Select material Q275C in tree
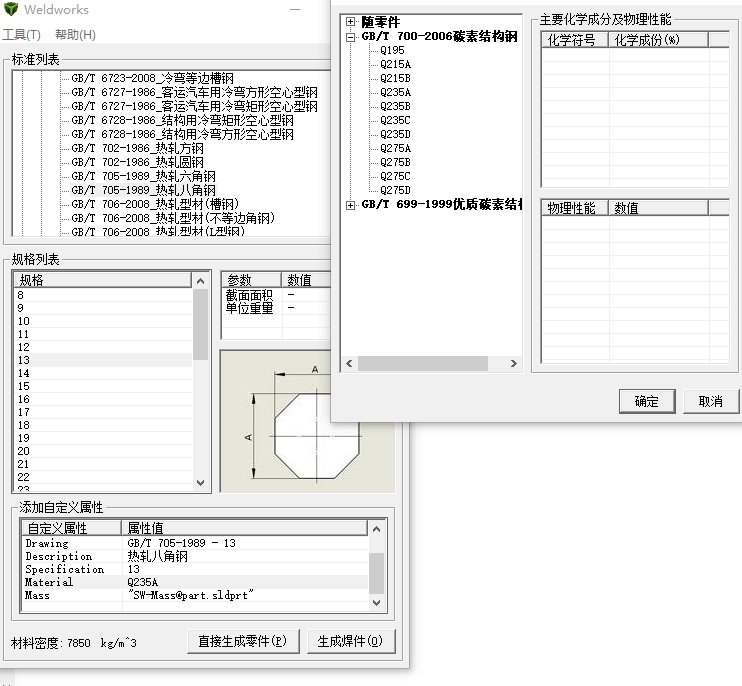Image resolution: width=742 pixels, height=686 pixels. 396,176
